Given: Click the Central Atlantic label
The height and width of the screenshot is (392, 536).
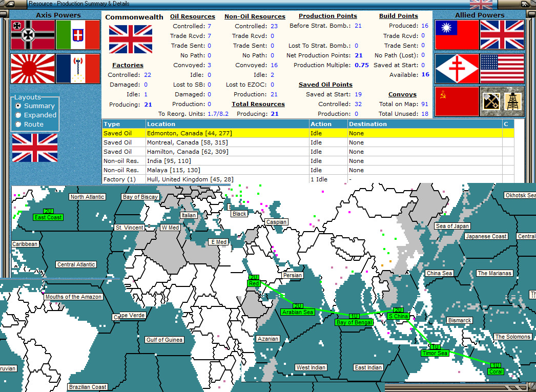Looking at the screenshot, I should [76, 264].
